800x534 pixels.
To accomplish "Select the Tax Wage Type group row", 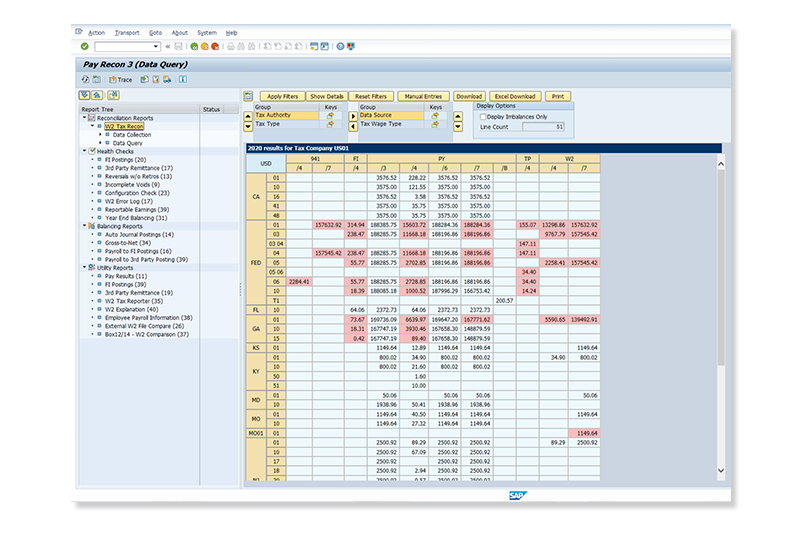I will 391,124.
